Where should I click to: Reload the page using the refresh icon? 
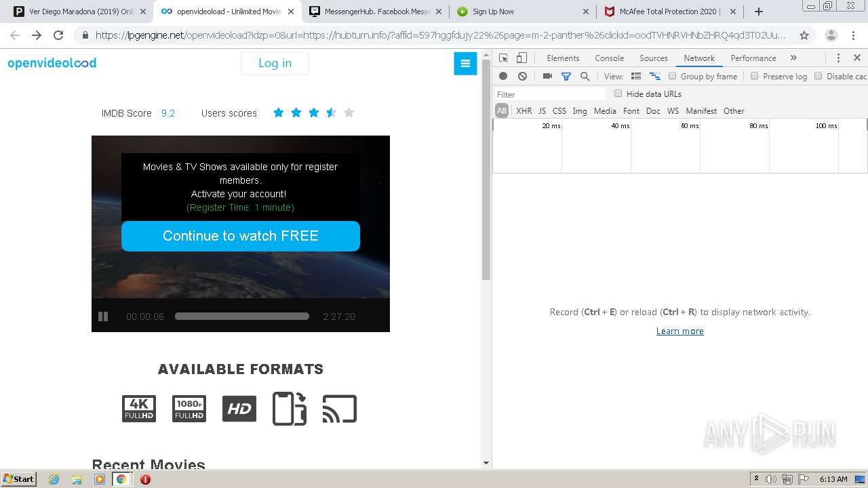[x=58, y=35]
